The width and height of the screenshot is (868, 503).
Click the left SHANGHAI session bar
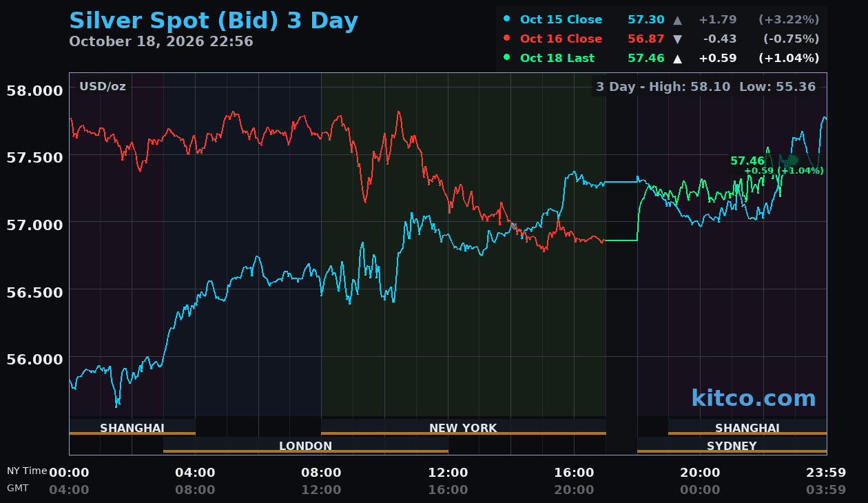pyautogui.click(x=132, y=427)
